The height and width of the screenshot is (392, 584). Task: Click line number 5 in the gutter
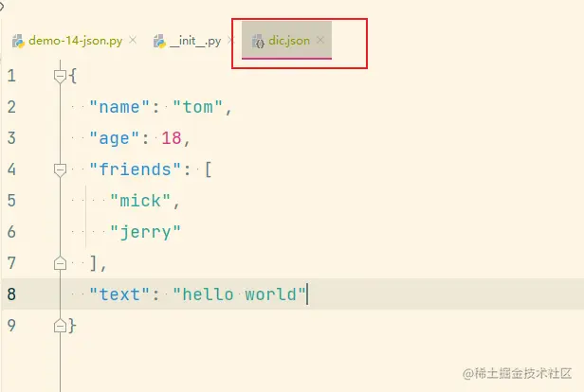pyautogui.click(x=11, y=201)
